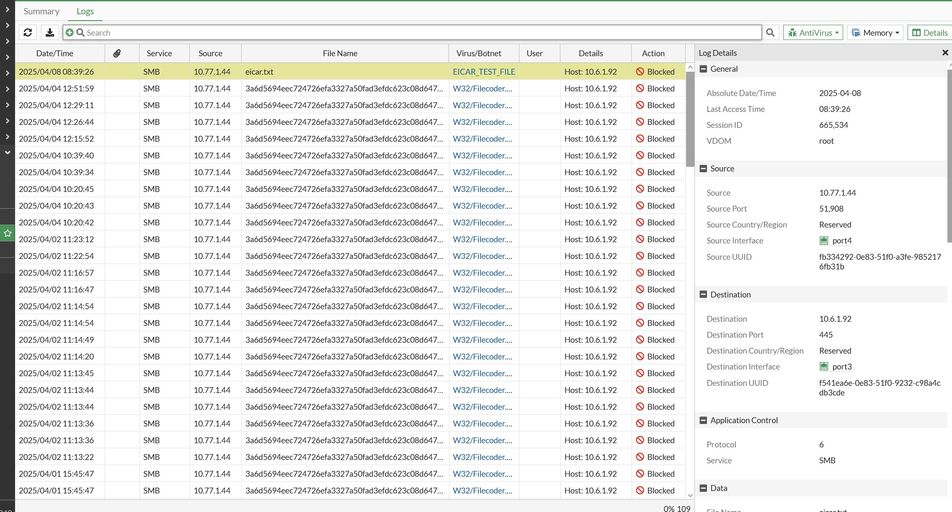Click the add filter plus icon

point(69,33)
